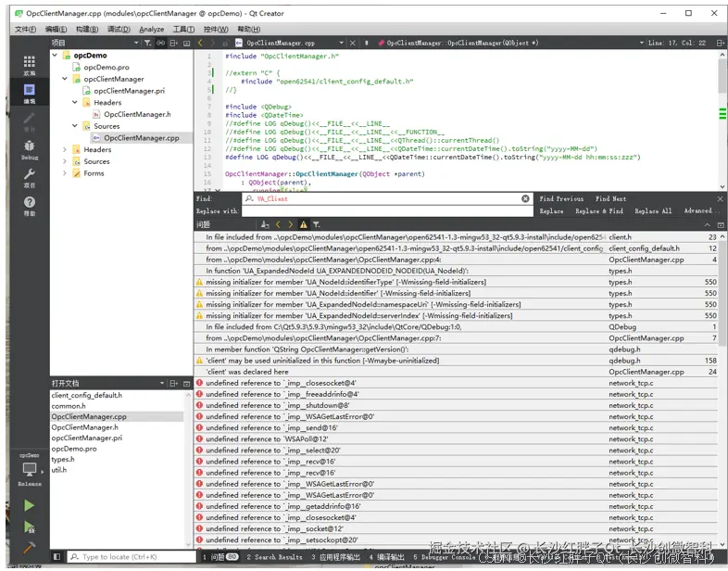Select OpcClientManager.h in project tree
The image size is (728, 571).
137,114
